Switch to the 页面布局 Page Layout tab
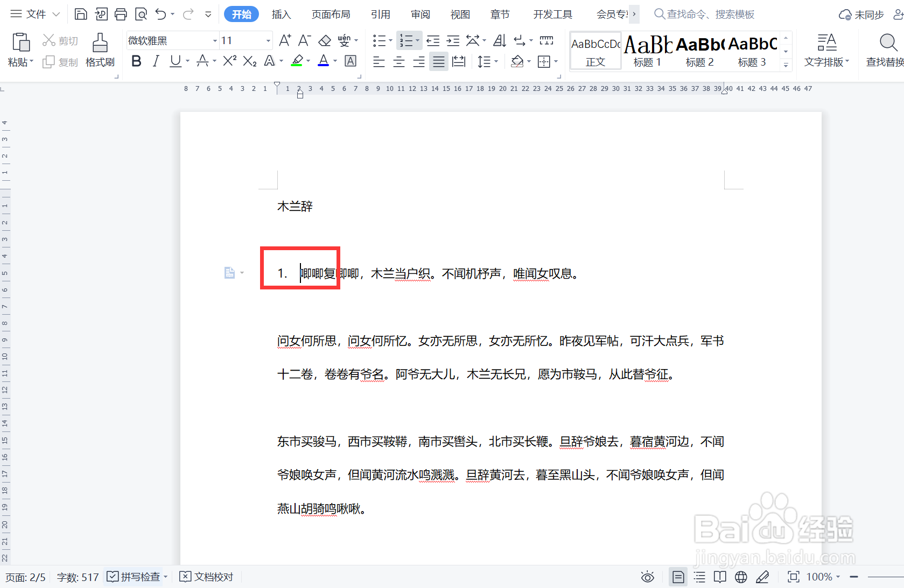Viewport: 904px width, 588px height. (x=331, y=15)
